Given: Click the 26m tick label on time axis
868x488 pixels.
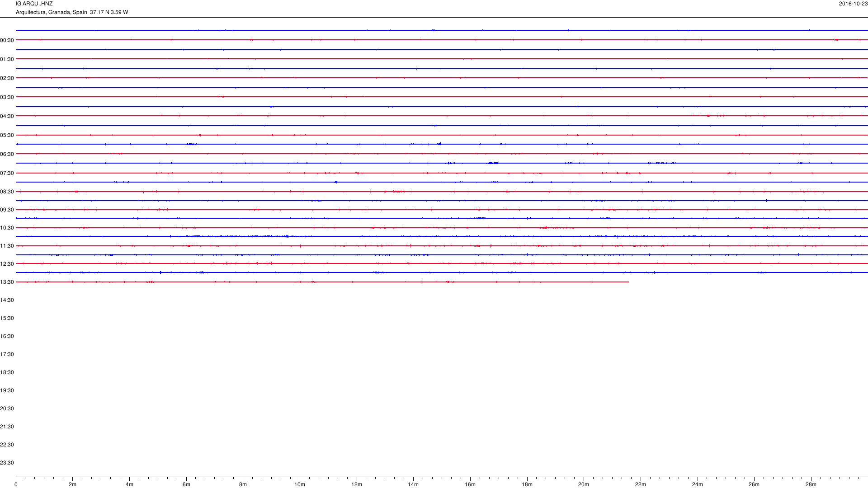Looking at the screenshot, I should (754, 484).
